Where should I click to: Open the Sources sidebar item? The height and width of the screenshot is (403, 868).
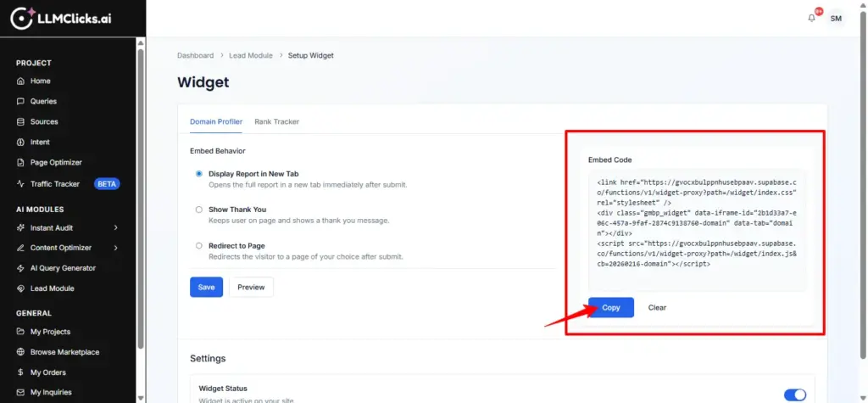[x=44, y=122]
